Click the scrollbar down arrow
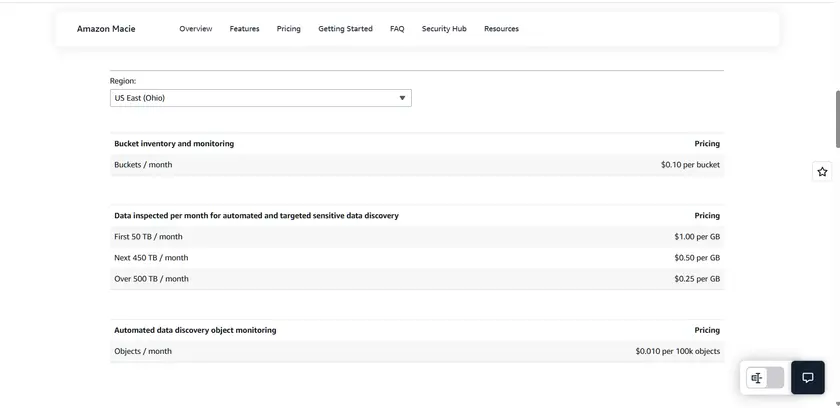Screen dimensions: 840x408 (836, 403)
